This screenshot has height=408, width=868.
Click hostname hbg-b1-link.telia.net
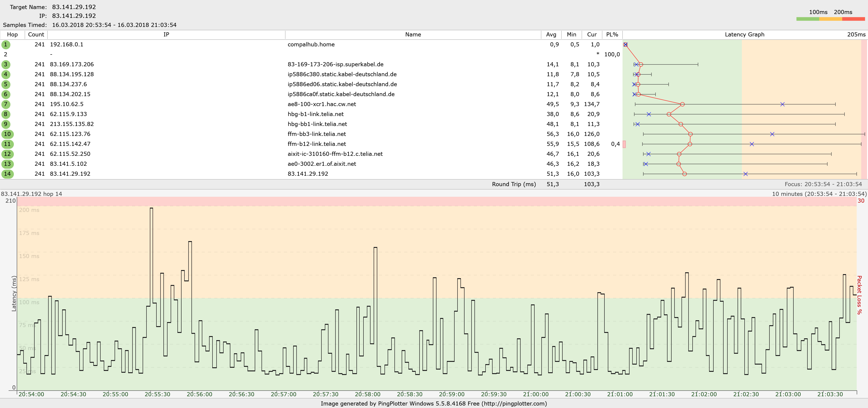click(x=316, y=114)
